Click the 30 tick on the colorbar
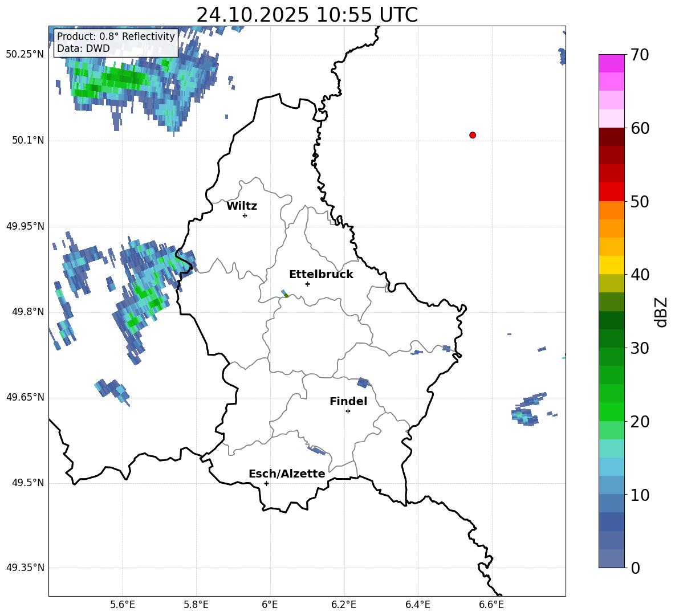Screen dimensions: 675x616 tap(640, 348)
